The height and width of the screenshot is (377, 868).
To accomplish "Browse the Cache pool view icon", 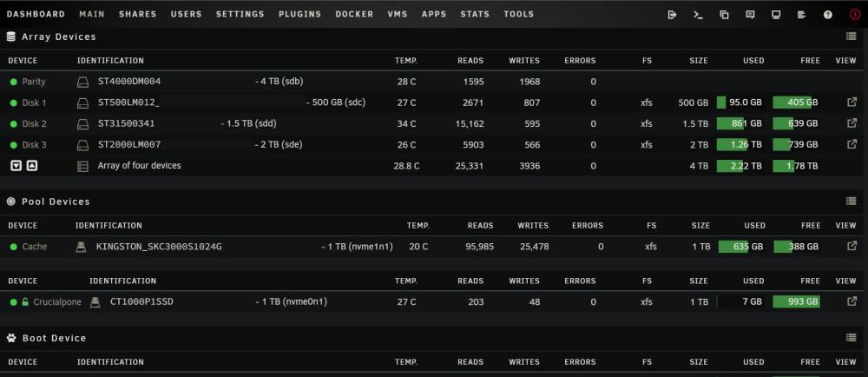I will point(852,247).
